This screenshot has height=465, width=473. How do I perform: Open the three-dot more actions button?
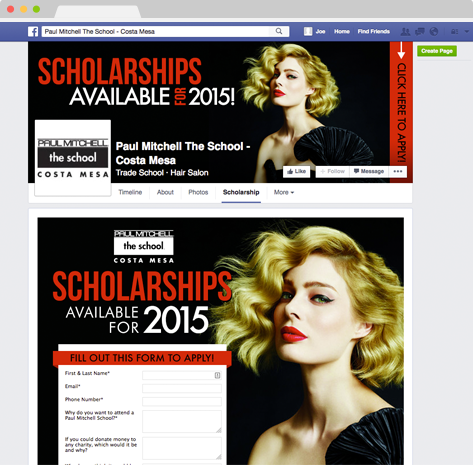(x=398, y=171)
